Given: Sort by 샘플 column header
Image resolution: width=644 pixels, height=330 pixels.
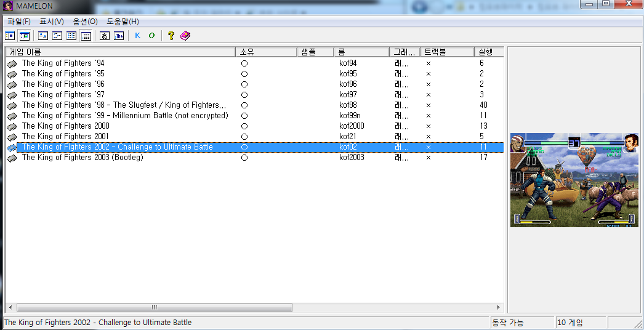Looking at the screenshot, I should [315, 52].
